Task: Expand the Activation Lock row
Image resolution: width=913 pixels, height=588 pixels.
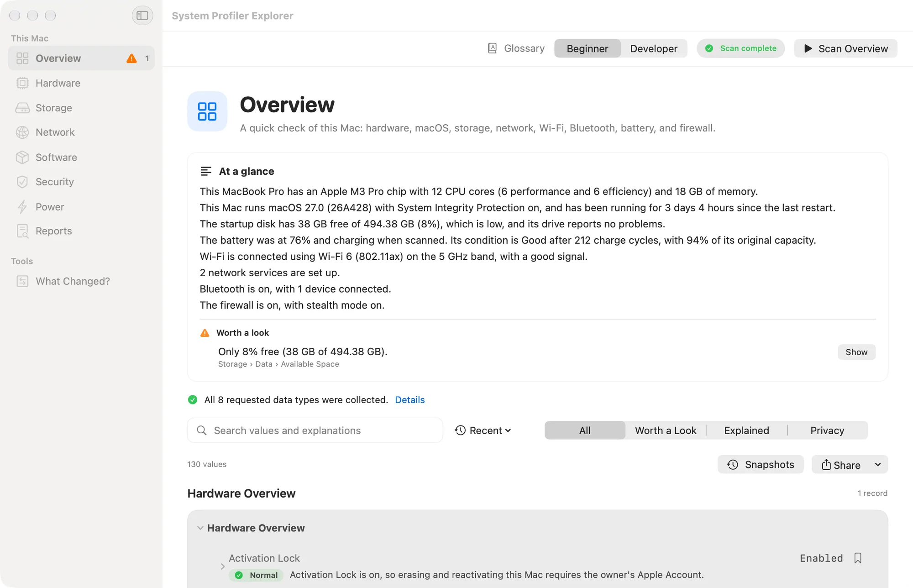Action: pyautogui.click(x=223, y=567)
